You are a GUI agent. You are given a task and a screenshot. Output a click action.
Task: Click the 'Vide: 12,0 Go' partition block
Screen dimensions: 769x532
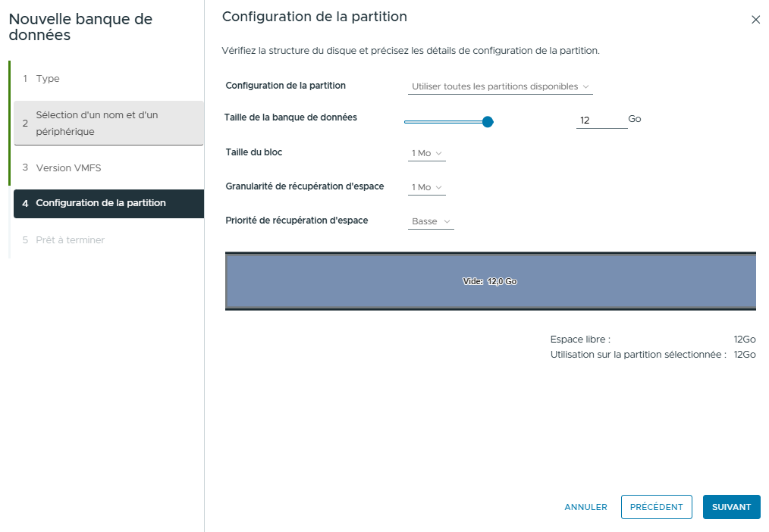pos(490,280)
